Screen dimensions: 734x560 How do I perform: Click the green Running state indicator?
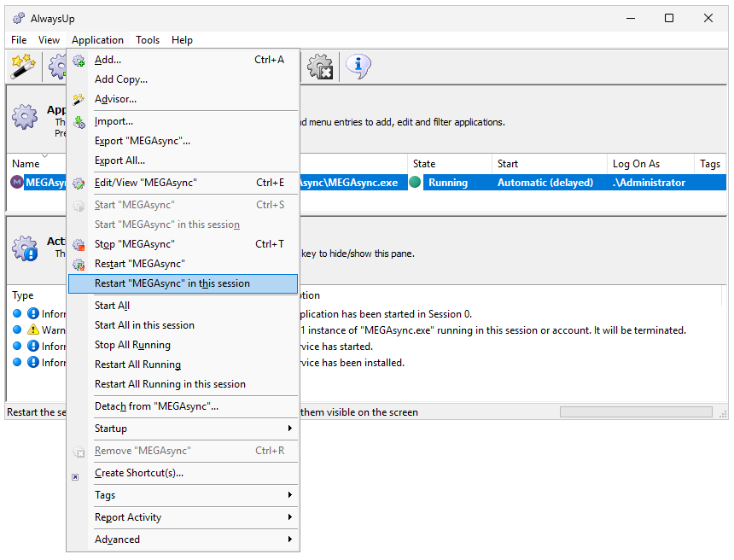[x=416, y=183]
